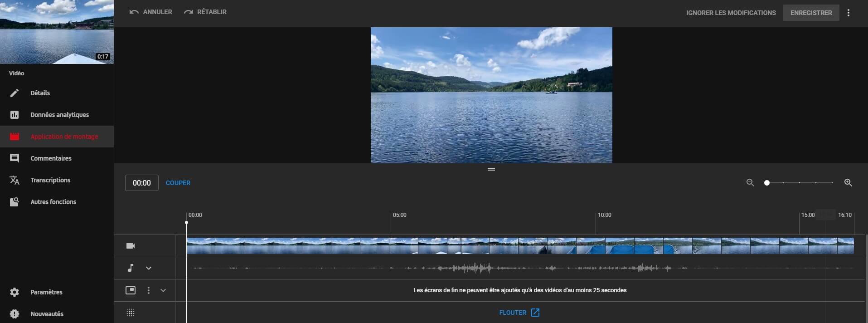Click the ENREGISTRER button
868x323 pixels.
pyautogui.click(x=811, y=13)
